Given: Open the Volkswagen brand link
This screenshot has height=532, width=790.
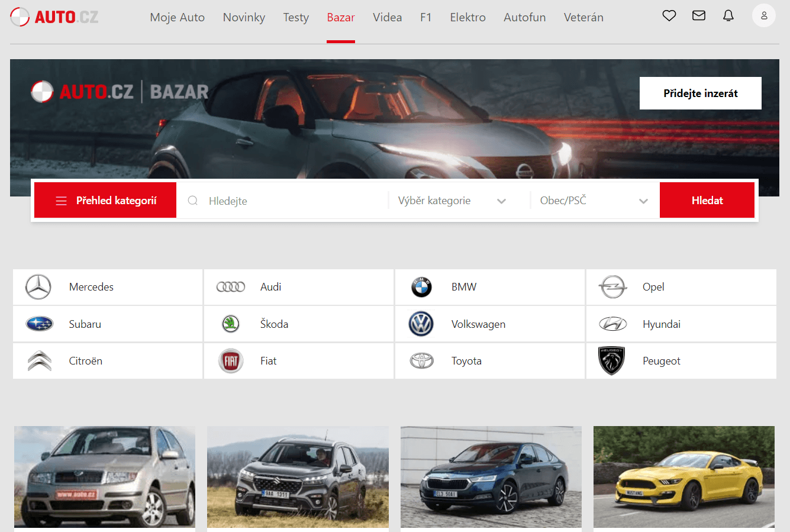Looking at the screenshot, I should [x=490, y=324].
